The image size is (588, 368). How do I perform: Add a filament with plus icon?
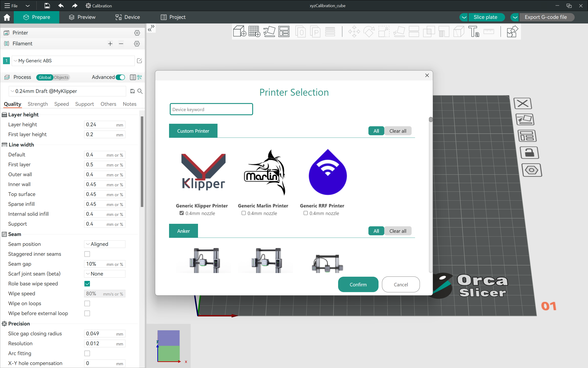110,43
